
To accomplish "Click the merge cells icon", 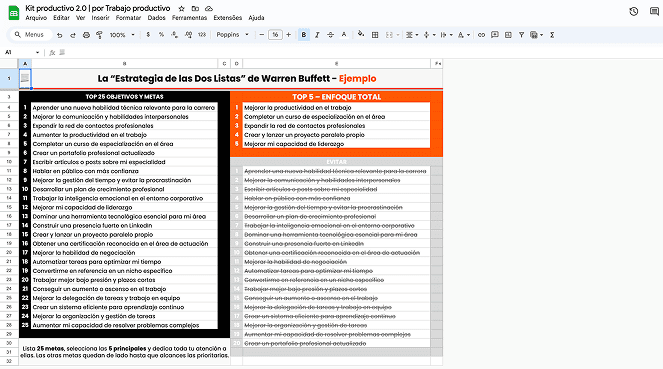I will [389, 35].
